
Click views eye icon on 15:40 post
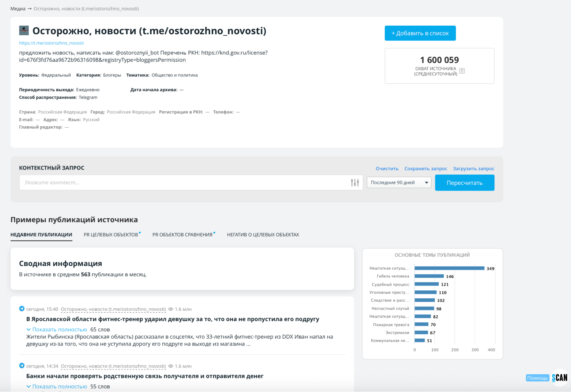(x=171, y=309)
